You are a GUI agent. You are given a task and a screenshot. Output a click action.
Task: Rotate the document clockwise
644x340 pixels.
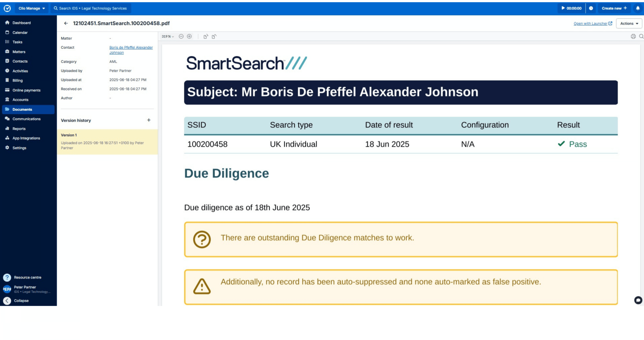(206, 37)
